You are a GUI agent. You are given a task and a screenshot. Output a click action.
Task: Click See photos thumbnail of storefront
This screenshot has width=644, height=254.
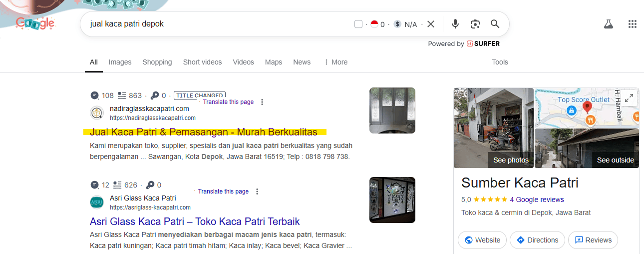pyautogui.click(x=494, y=128)
